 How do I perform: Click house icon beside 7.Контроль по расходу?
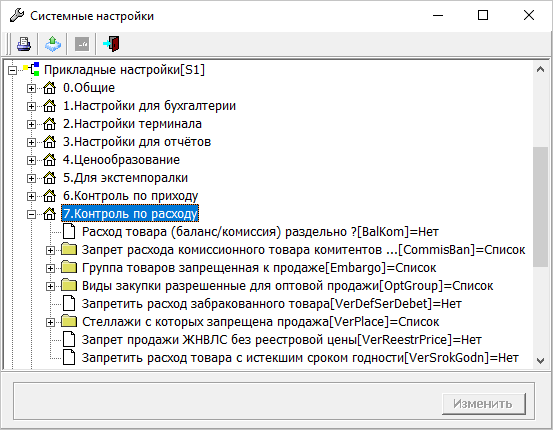click(49, 213)
